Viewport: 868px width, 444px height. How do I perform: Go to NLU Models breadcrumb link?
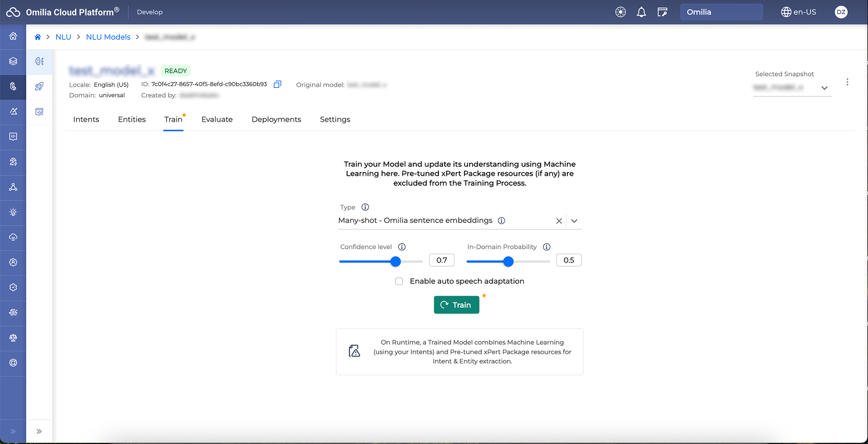click(108, 37)
